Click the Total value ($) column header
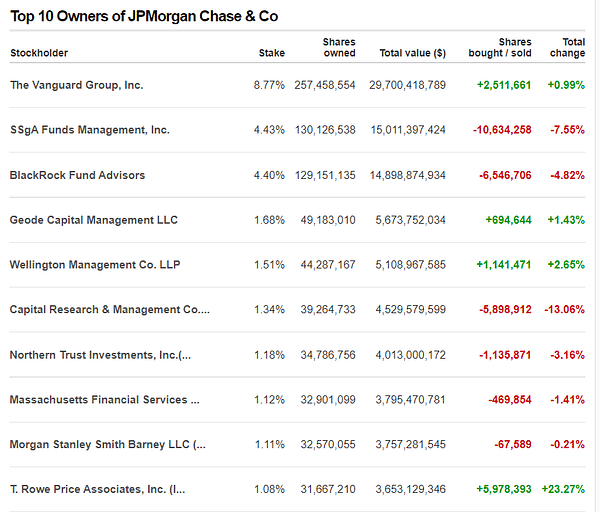Viewport: 600px width, 512px height. 412,53
